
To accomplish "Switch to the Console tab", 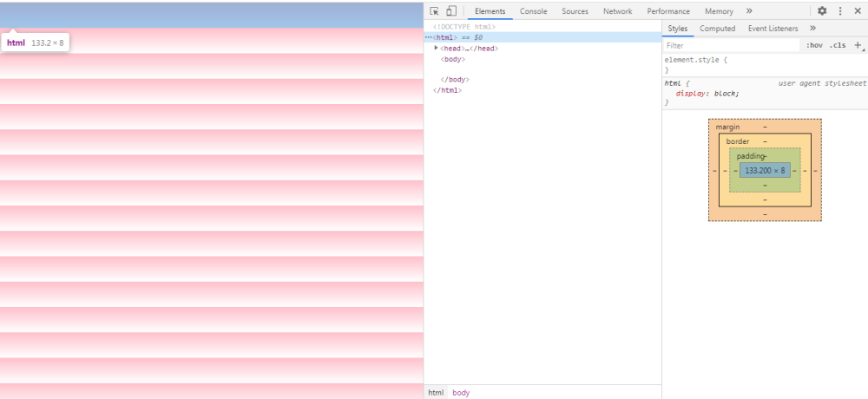I will (x=533, y=11).
